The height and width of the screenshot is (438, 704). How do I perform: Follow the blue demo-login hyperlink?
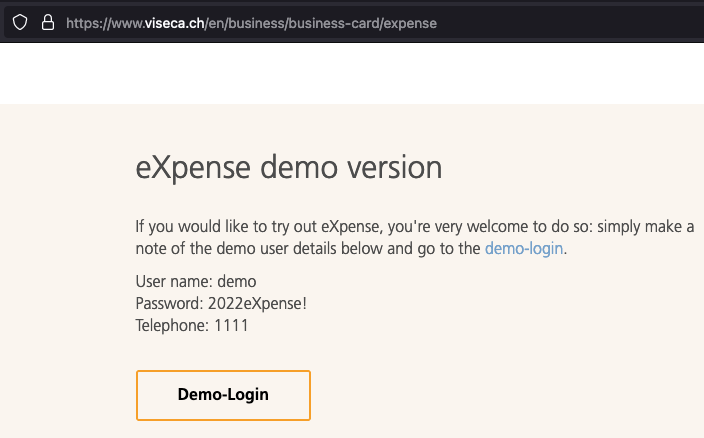pos(524,249)
